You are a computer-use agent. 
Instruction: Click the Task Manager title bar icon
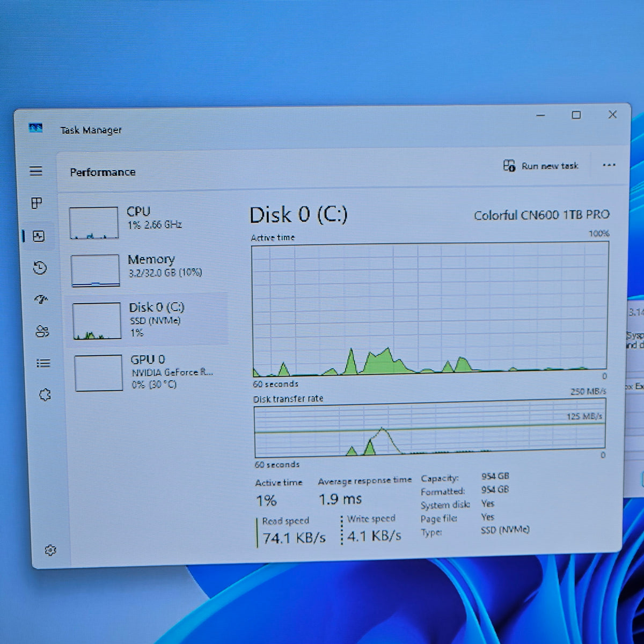[x=35, y=128]
